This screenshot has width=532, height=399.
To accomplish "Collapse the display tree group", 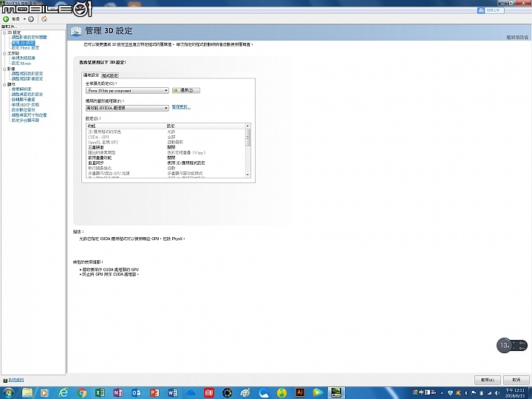I will tap(4, 84).
